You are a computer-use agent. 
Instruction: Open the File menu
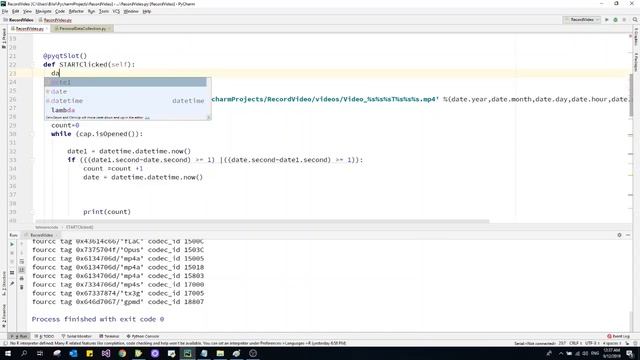[x=5, y=11]
